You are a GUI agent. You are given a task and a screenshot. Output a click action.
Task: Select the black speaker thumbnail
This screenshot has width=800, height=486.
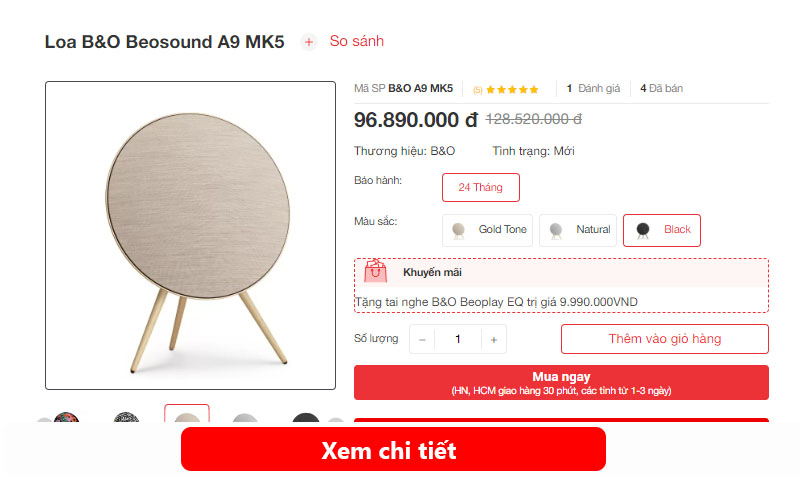click(306, 417)
